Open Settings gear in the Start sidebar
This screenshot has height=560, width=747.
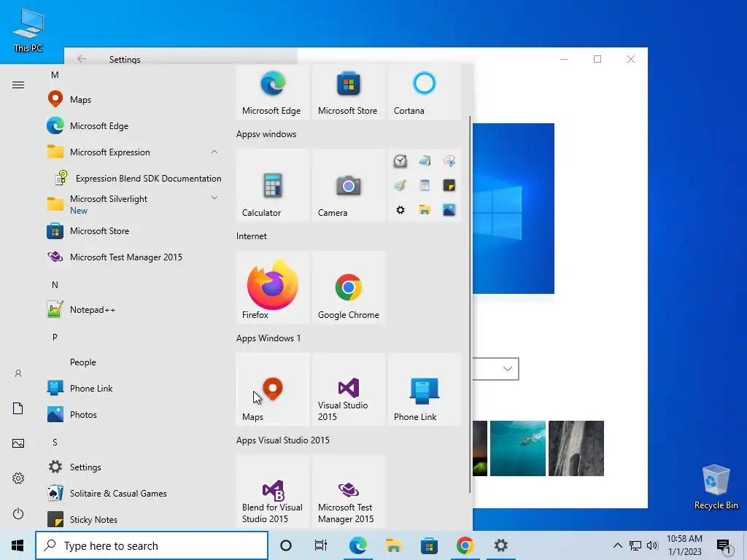tap(18, 478)
